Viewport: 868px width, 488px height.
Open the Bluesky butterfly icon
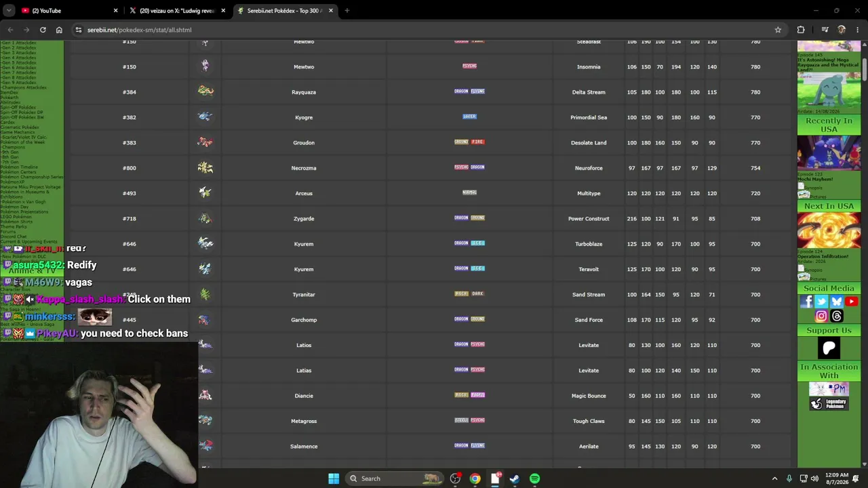[836, 302]
